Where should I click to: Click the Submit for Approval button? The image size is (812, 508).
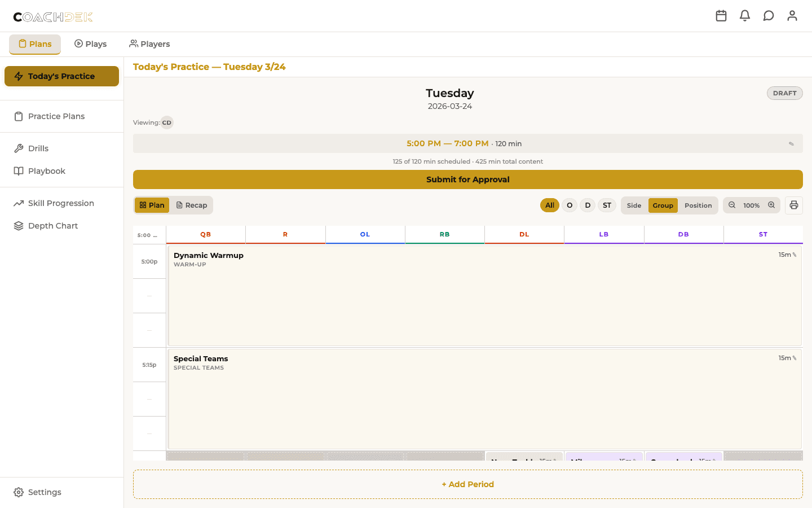click(467, 179)
